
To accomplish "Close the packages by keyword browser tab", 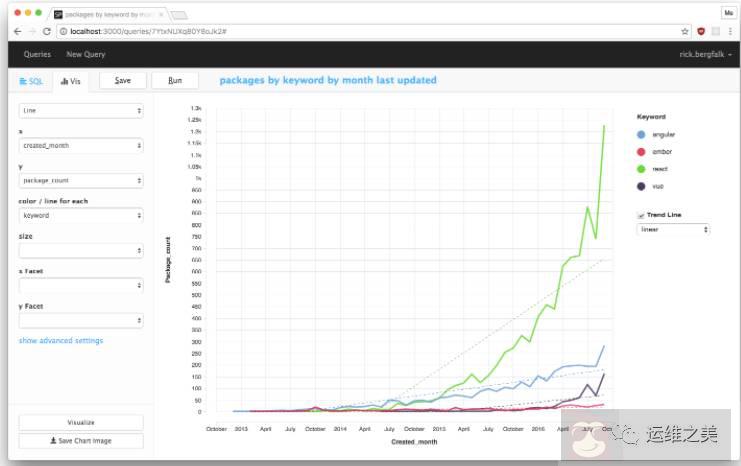I will click(161, 14).
